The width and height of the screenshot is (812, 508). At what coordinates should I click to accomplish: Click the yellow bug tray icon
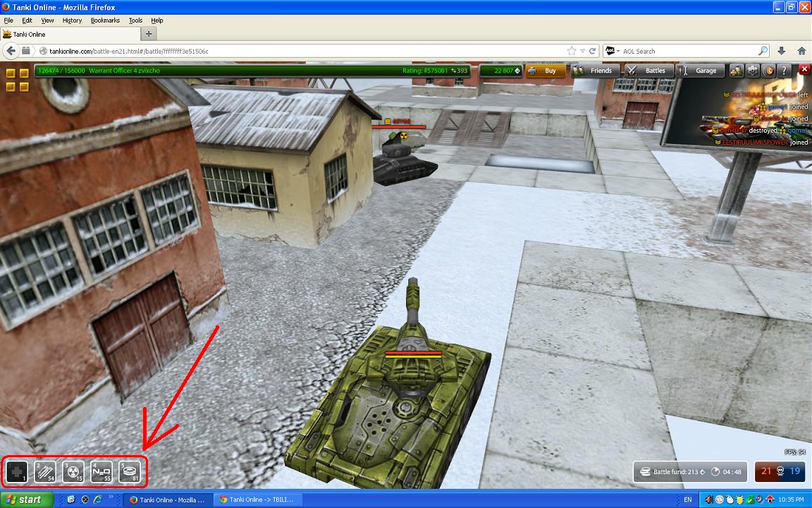[x=739, y=500]
